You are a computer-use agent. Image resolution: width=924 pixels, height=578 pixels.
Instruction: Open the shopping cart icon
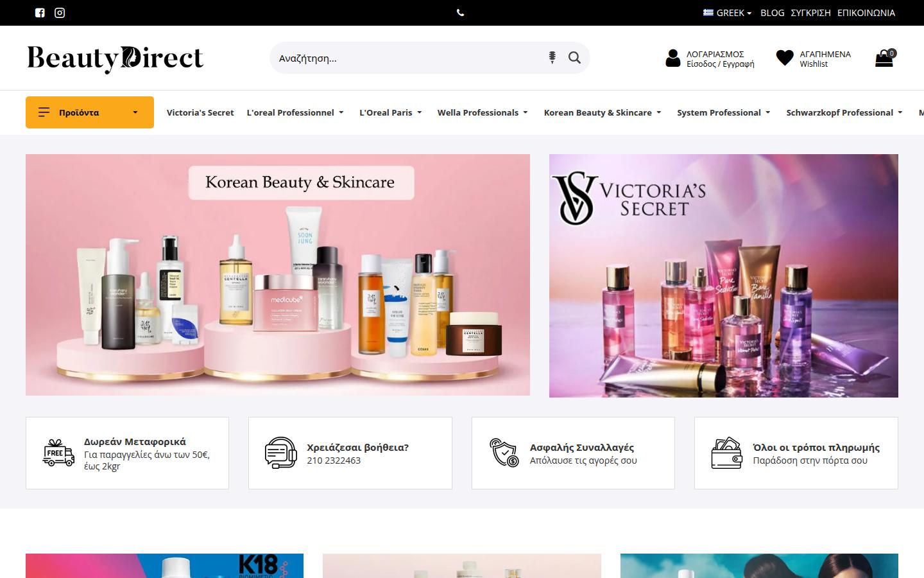pos(884,59)
